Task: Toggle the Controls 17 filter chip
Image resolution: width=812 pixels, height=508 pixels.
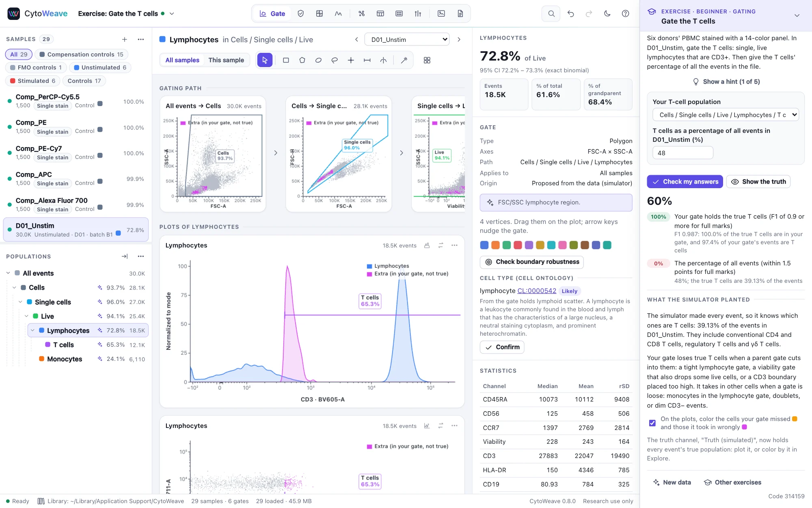Action: (x=84, y=81)
